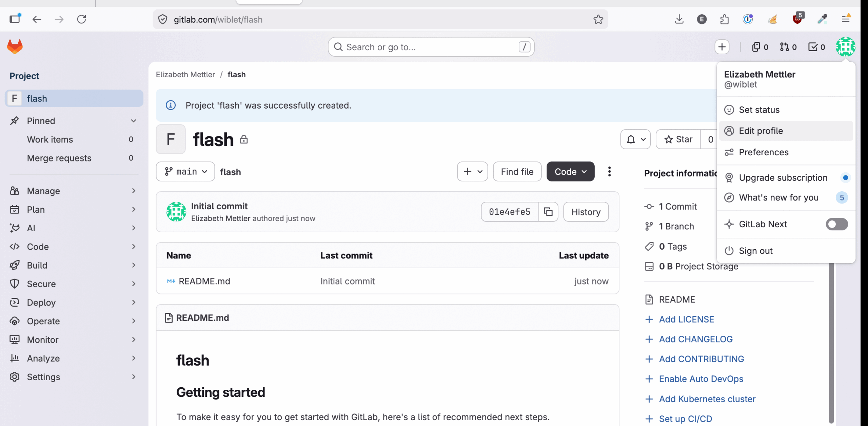Open the uBlock extension icon
Image resolution: width=868 pixels, height=426 pixels.
coord(797,19)
